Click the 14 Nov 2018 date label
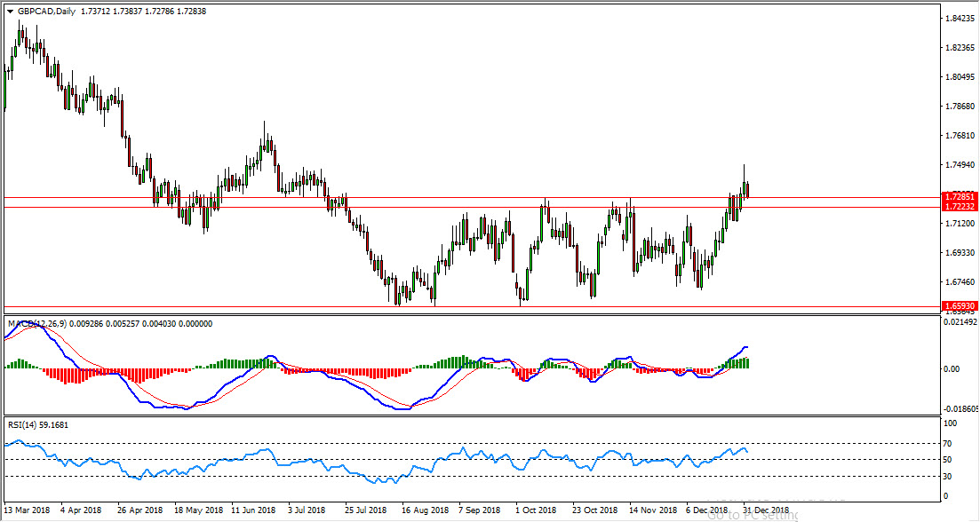Image resolution: width=980 pixels, height=522 pixels. coord(652,510)
